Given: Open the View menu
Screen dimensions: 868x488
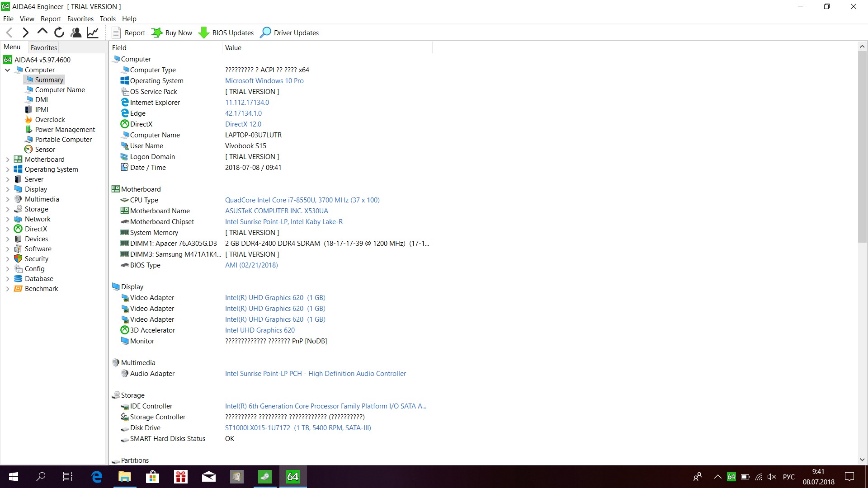Looking at the screenshot, I should [x=27, y=19].
